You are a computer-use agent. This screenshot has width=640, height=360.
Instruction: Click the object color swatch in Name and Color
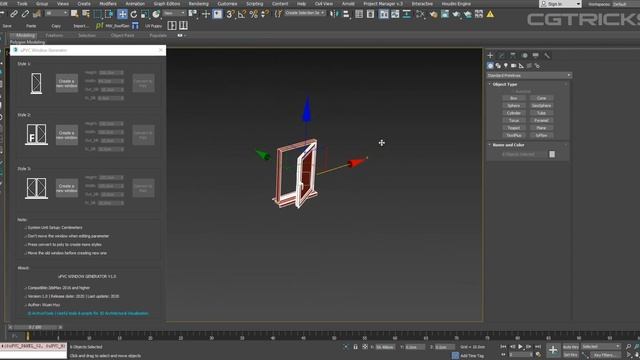tap(552, 154)
